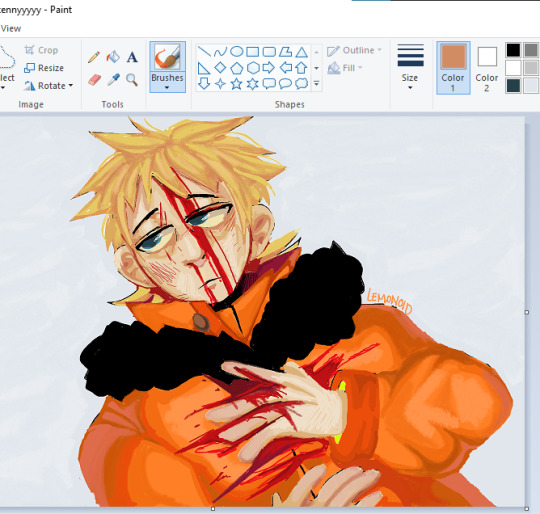Select the Pentagon shape
This screenshot has width=540, height=514.
click(237, 68)
